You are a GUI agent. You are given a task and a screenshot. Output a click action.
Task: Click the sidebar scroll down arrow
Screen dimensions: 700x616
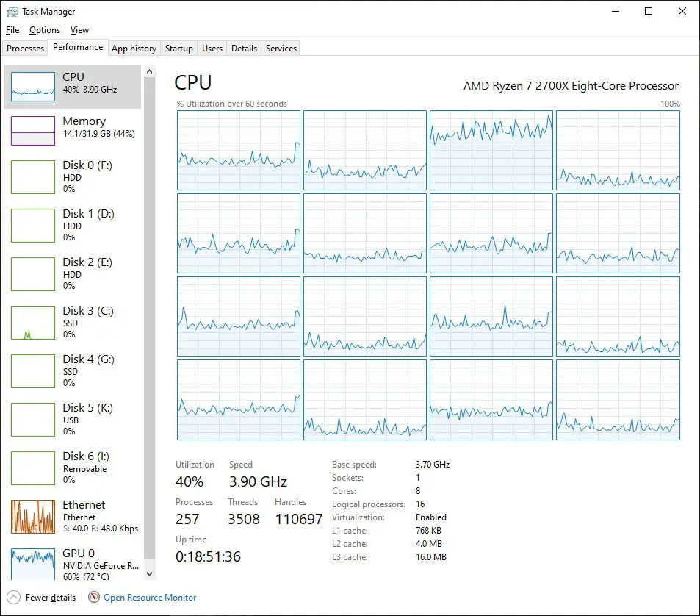(x=150, y=574)
